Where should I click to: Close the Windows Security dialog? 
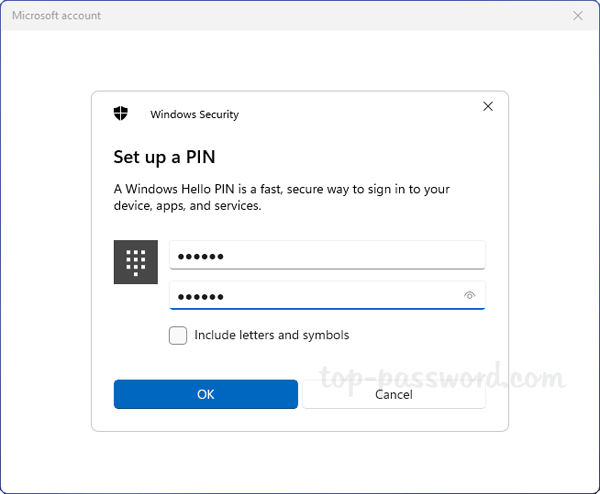(488, 106)
